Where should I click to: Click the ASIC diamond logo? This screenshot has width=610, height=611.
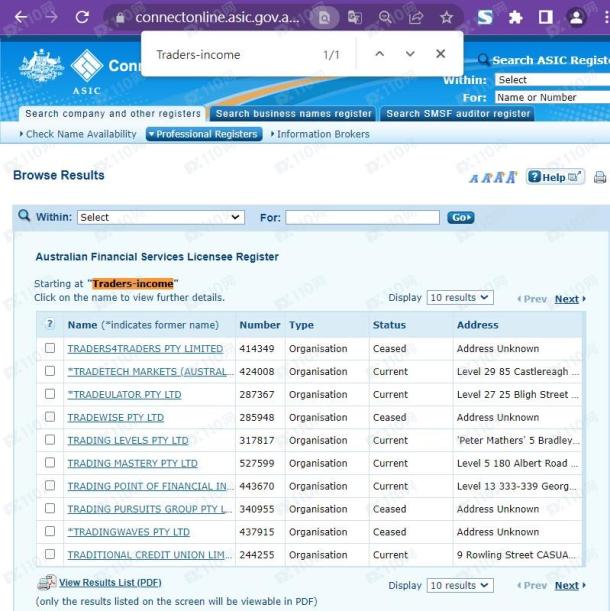(x=87, y=65)
